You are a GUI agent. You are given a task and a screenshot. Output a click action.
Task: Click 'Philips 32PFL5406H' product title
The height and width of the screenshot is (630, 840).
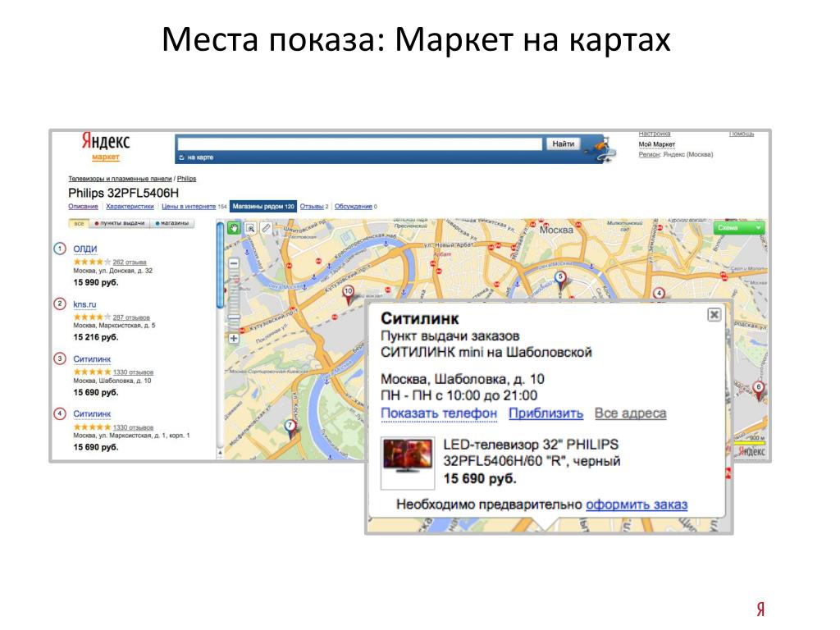click(123, 193)
